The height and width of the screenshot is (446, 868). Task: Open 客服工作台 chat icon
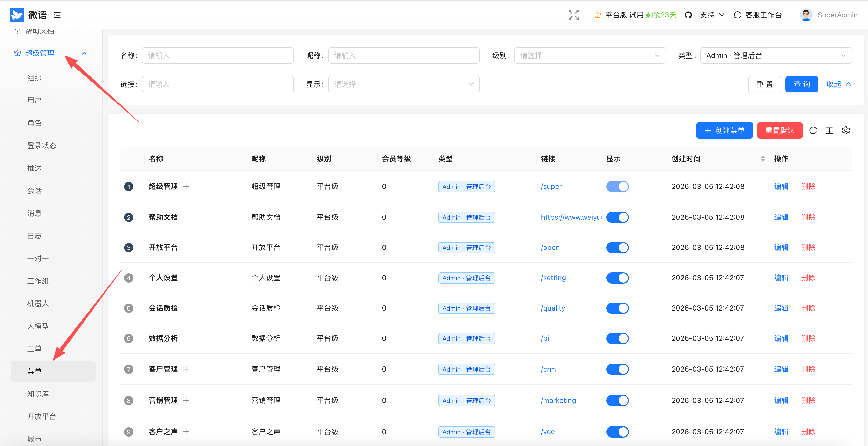click(737, 15)
